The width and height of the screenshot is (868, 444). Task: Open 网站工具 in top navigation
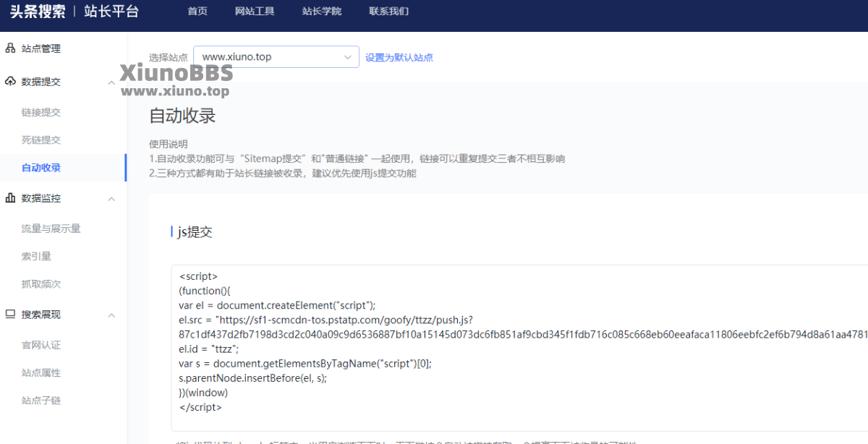coord(255,12)
